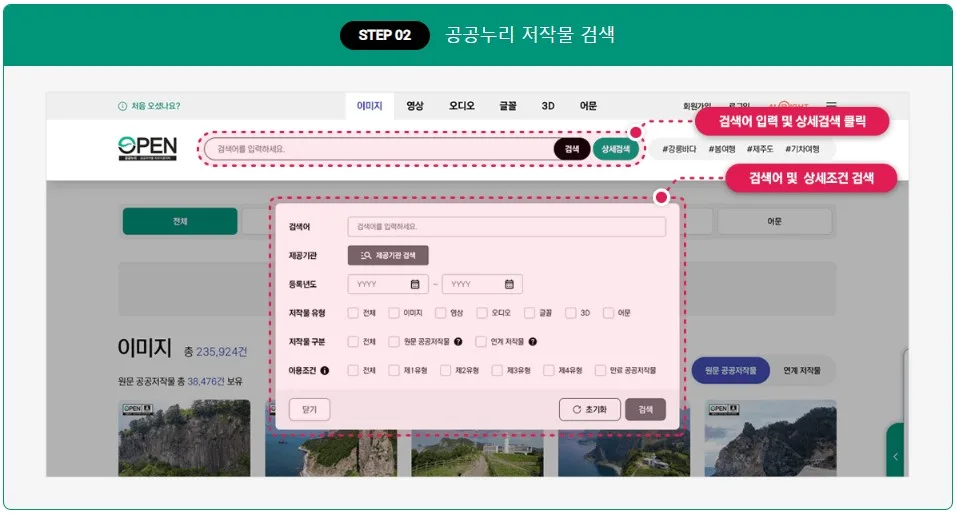Viewport: 957px width, 514px height.
Task: Check 원문 공공저작물 checkbox in dialog
Action: [394, 342]
